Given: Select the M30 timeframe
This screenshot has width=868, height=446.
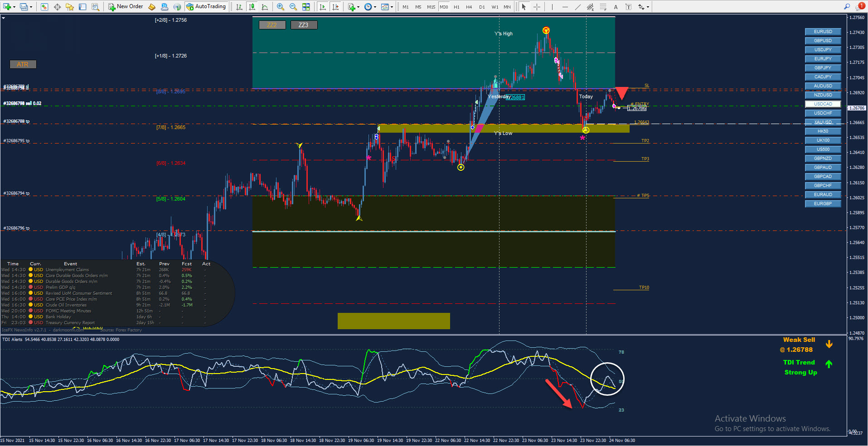Looking at the screenshot, I should [x=444, y=7].
